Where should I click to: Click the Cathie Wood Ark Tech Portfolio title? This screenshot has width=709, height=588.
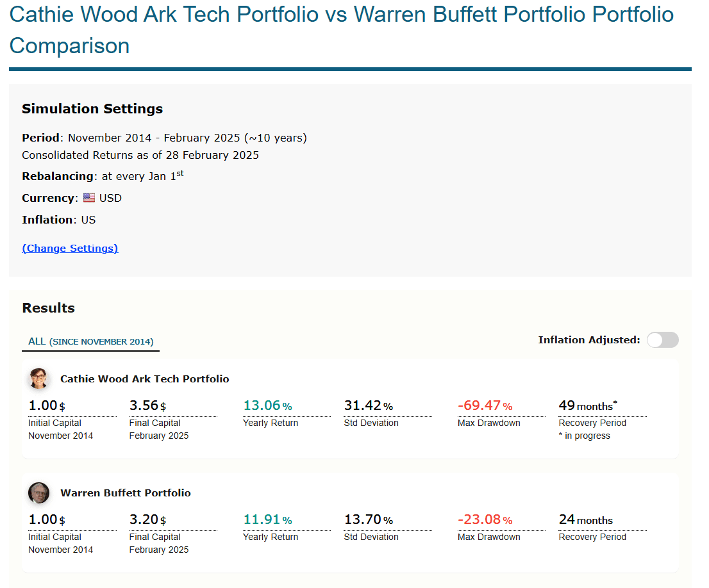(145, 379)
